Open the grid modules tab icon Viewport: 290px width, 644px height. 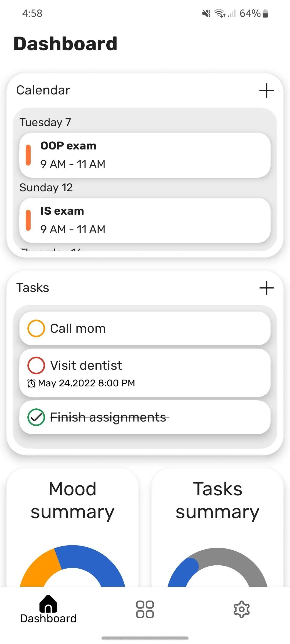click(145, 609)
